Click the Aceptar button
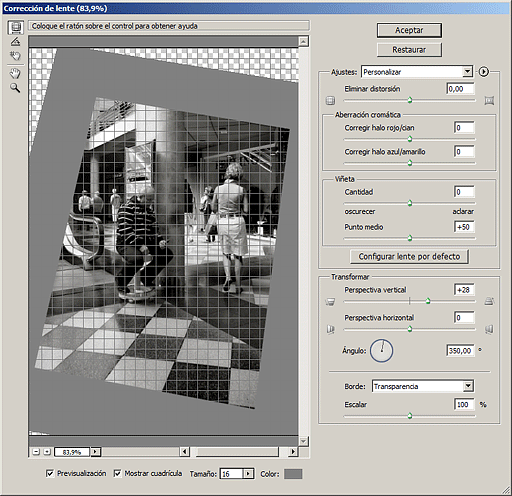512x496 pixels. click(409, 30)
